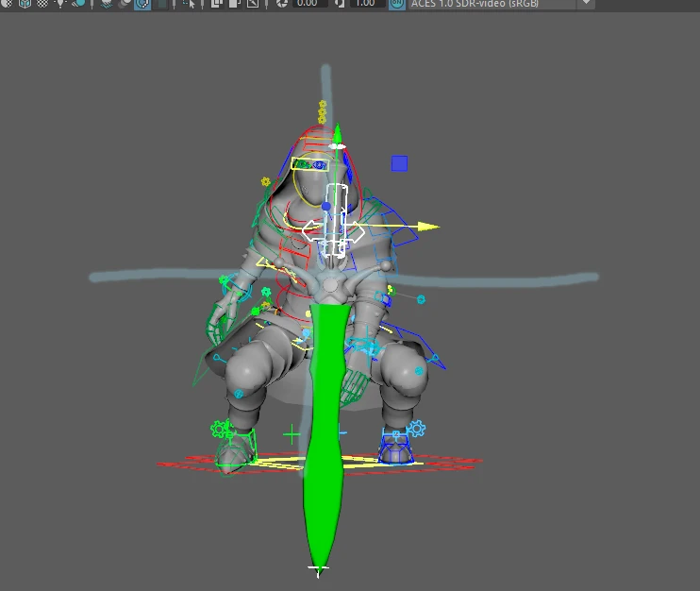Click the white cross at sword tip
The width and height of the screenshot is (700, 591).
click(318, 569)
